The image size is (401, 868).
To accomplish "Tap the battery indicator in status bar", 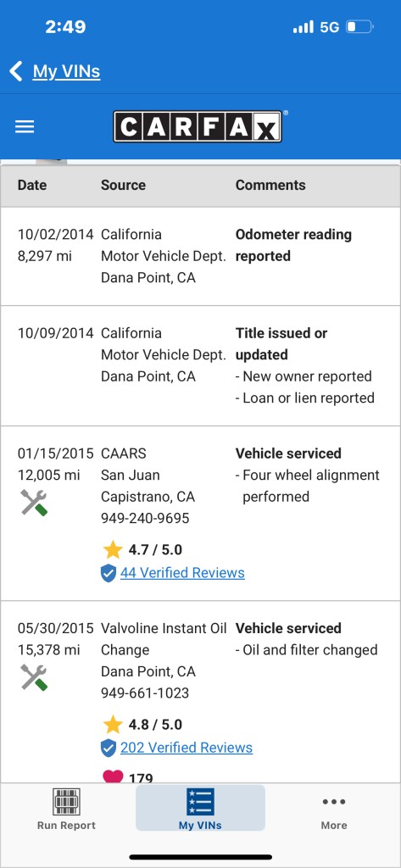I will [x=360, y=26].
